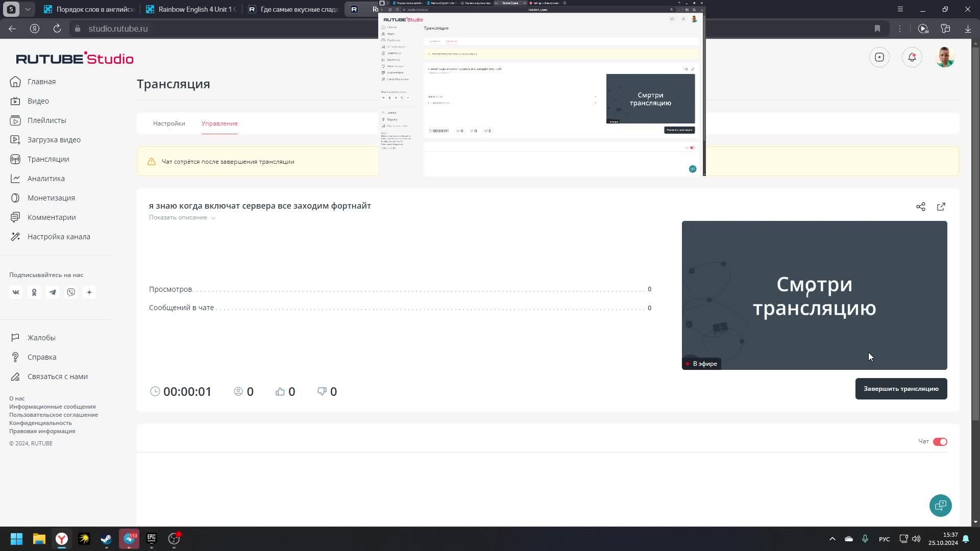
Task: Click the floating mini stream preview
Action: click(x=542, y=88)
